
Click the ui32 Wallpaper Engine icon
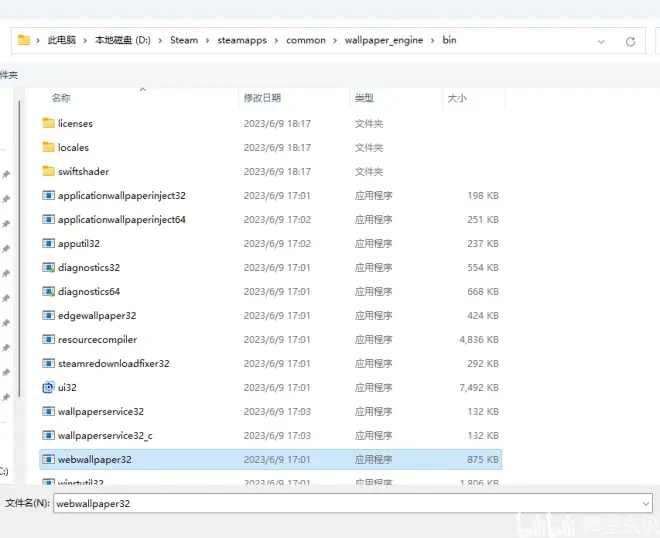pos(48,387)
